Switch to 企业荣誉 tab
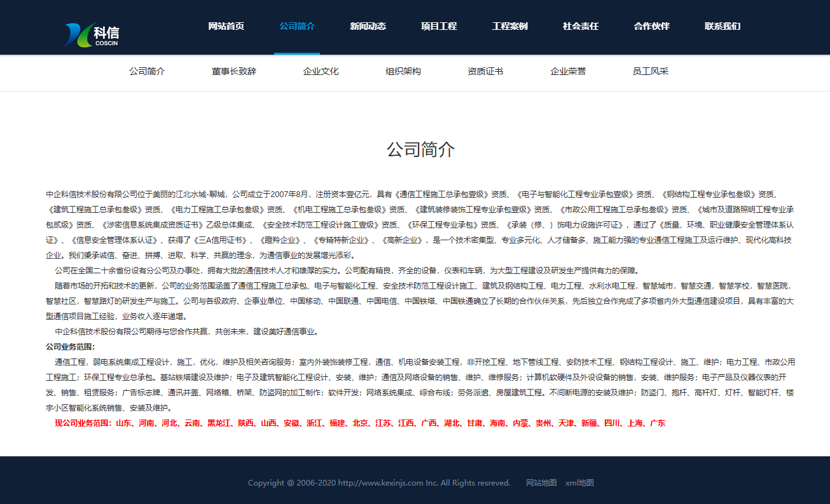 pyautogui.click(x=568, y=71)
